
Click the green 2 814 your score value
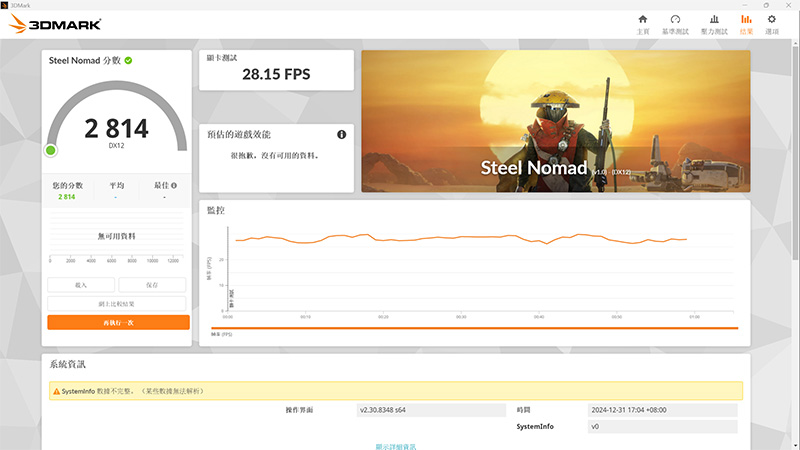tap(66, 197)
